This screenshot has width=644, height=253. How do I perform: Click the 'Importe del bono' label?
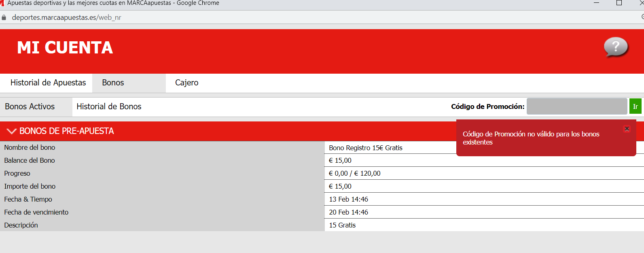coord(30,186)
